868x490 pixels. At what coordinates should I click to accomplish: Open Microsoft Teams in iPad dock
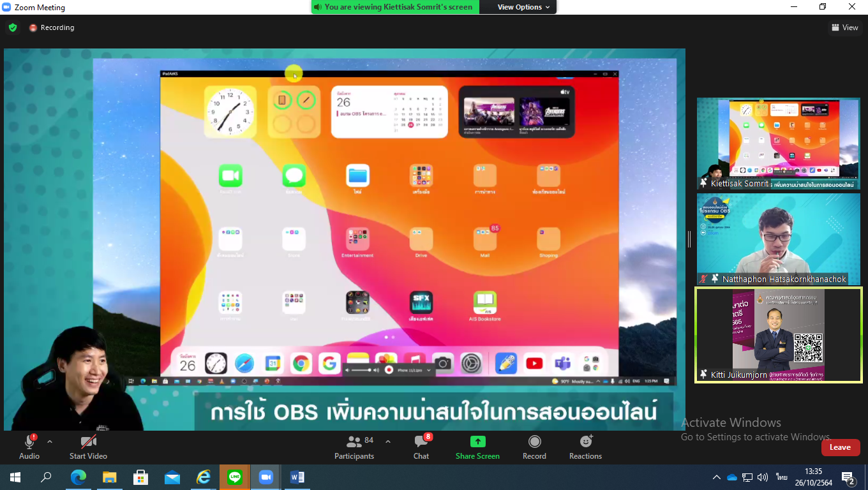tap(562, 364)
